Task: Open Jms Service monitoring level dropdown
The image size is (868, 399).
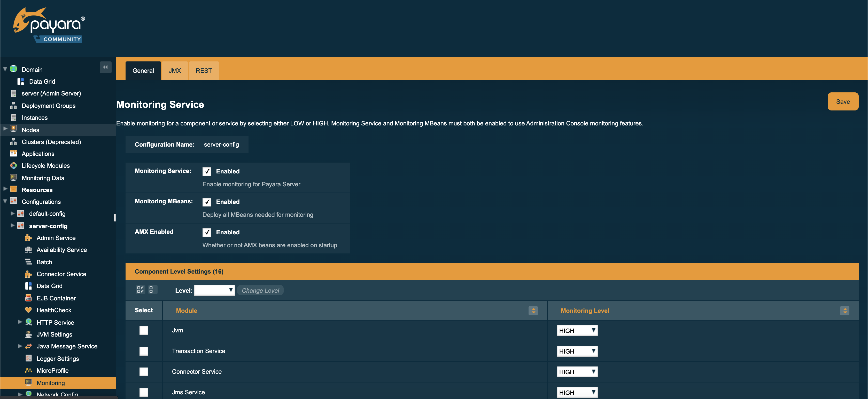Action: tap(577, 392)
